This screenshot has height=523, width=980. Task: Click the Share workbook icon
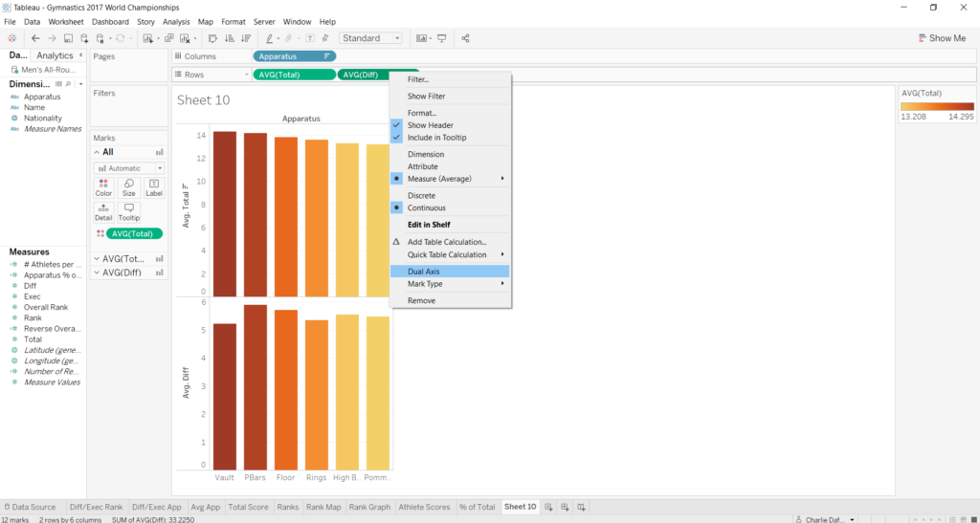tap(465, 38)
